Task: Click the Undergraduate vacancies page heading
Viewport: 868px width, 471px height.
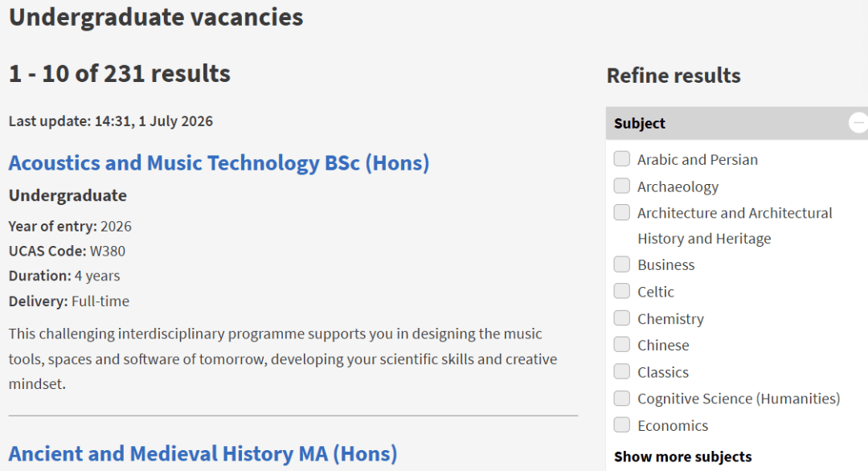Action: (x=156, y=17)
